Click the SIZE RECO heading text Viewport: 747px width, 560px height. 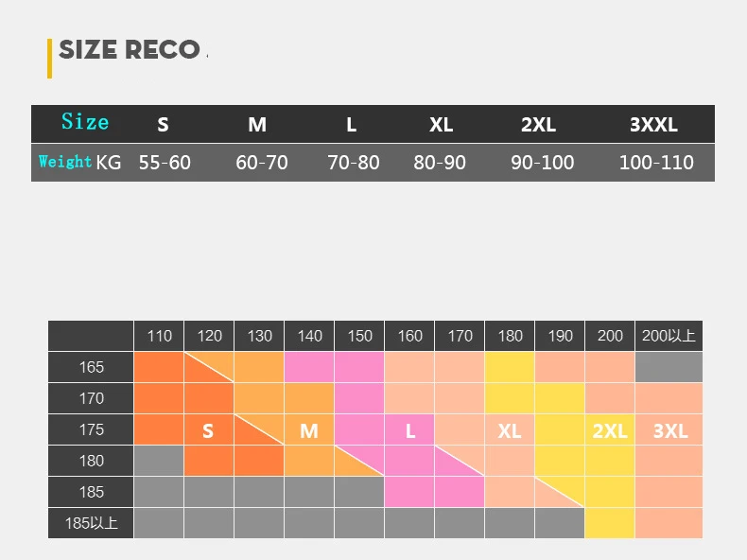click(x=130, y=49)
